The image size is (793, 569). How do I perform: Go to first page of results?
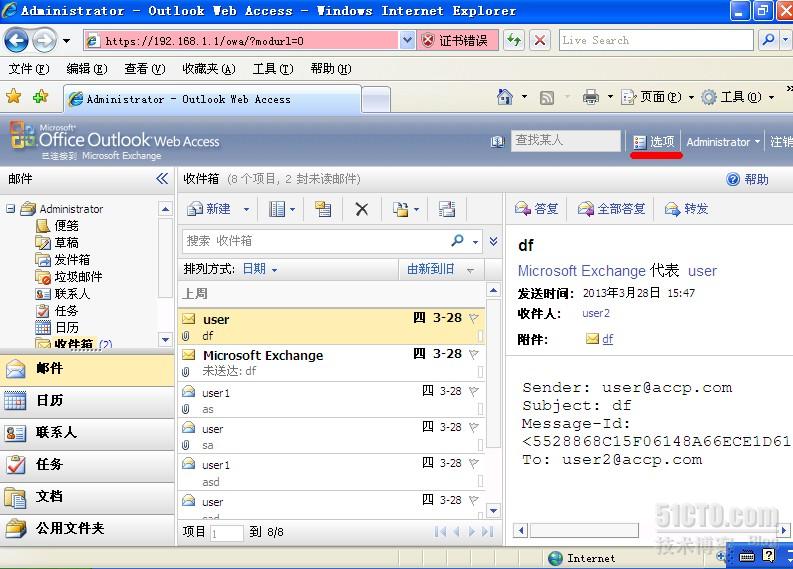click(x=440, y=532)
